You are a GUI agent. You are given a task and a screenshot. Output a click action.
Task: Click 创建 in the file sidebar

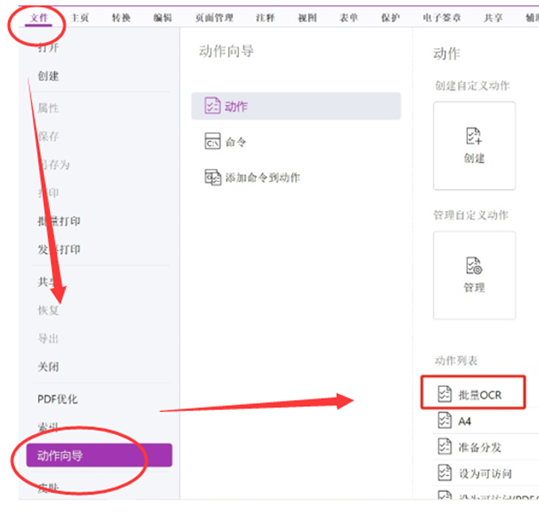tap(48, 76)
